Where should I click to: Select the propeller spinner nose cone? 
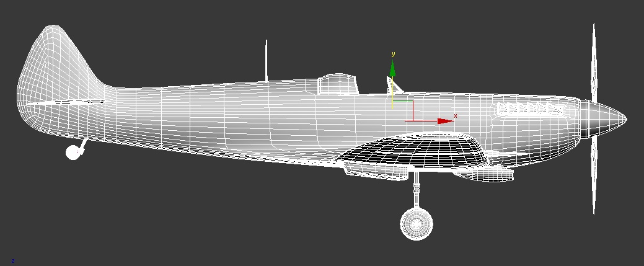(x=603, y=118)
